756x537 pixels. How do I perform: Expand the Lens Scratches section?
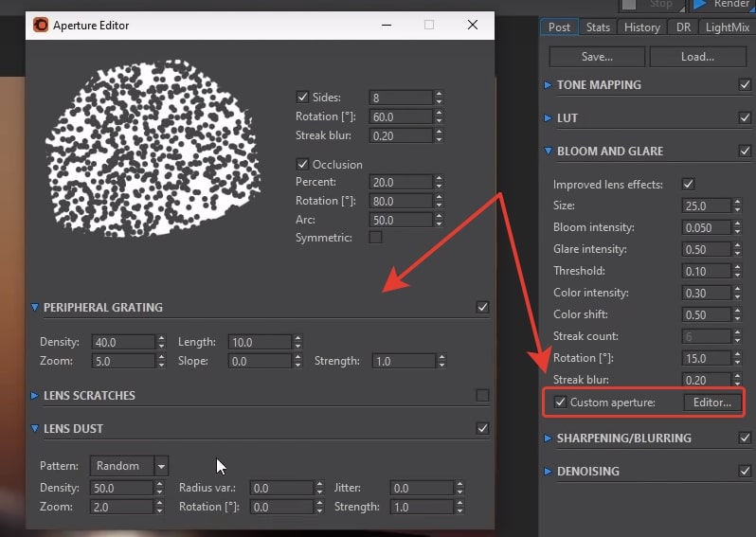coord(35,395)
